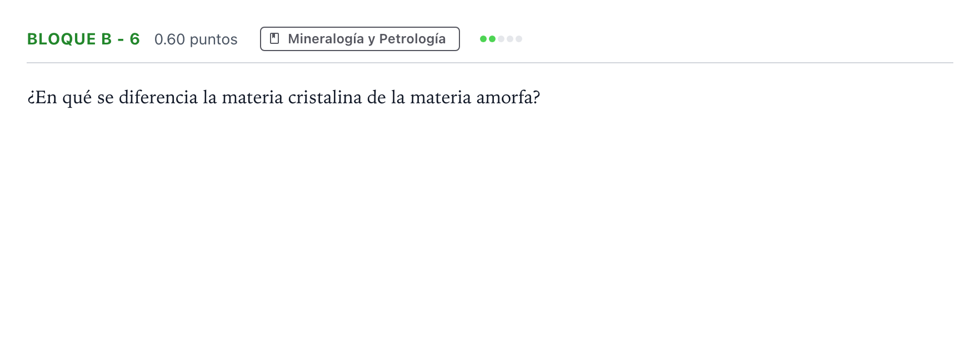980x341 pixels.
Task: Click the opening "¿En" of the question
Action: (x=42, y=97)
